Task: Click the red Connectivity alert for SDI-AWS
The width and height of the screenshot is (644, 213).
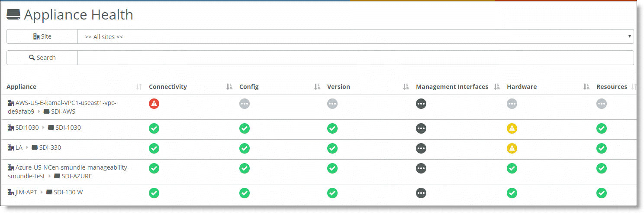Action: (x=154, y=104)
